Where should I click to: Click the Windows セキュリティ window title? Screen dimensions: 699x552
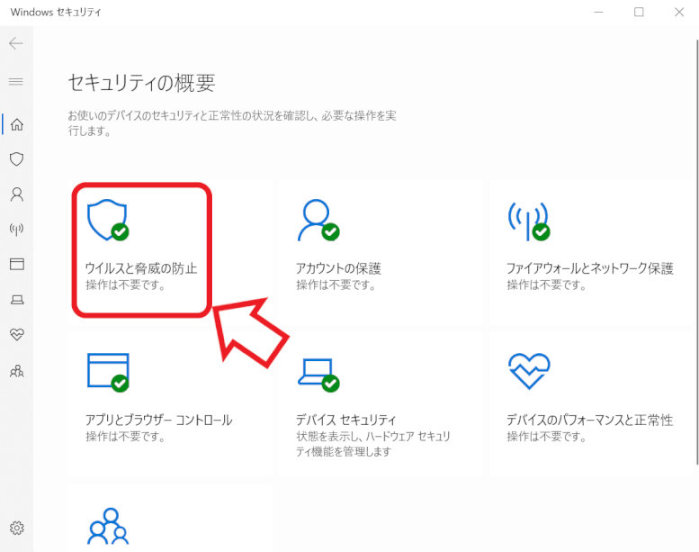coord(56,12)
